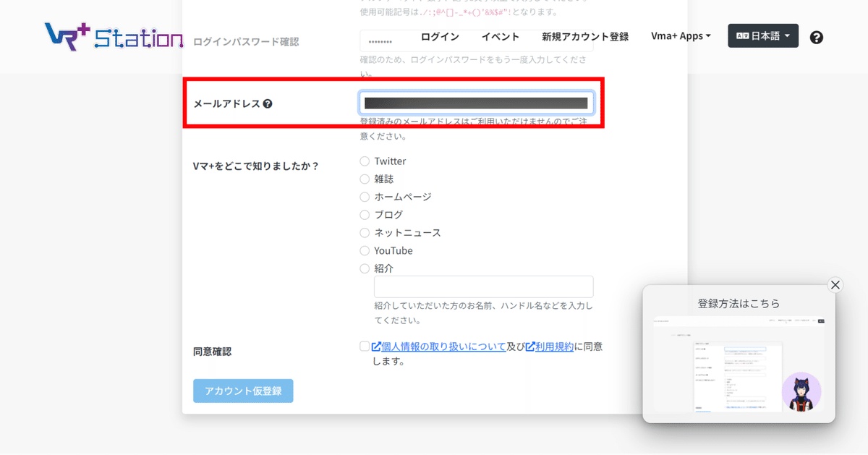Select the ブログ radio button
Viewport: 868px width, 455px height.
click(365, 215)
